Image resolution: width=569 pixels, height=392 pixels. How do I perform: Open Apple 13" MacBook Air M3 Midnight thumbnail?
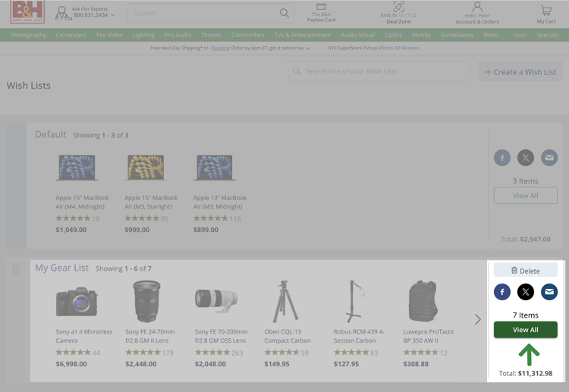[x=215, y=168]
